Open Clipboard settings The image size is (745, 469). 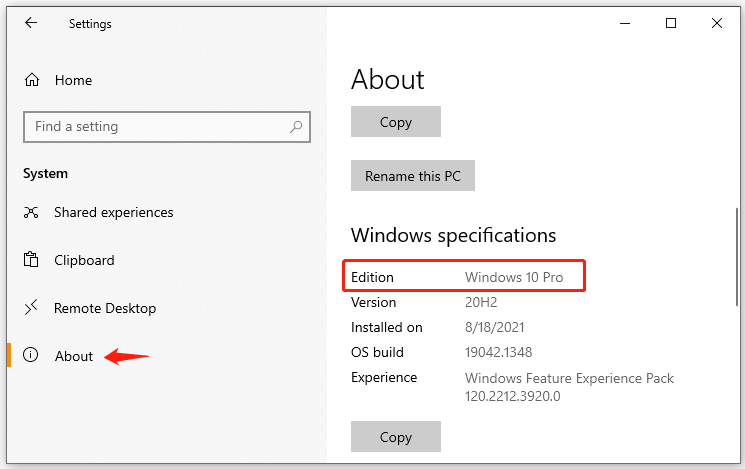click(x=84, y=260)
